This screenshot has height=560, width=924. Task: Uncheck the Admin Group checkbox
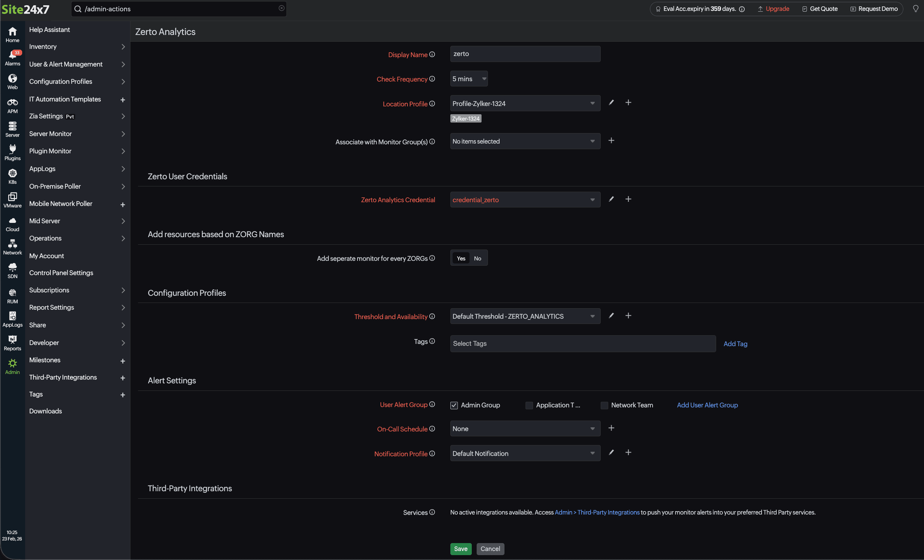(x=454, y=405)
